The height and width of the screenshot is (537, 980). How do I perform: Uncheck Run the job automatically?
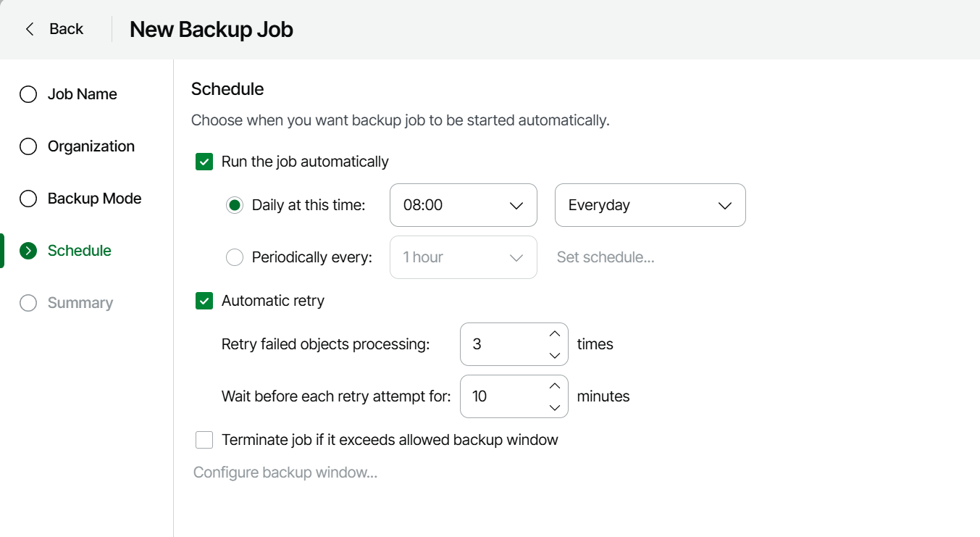[x=204, y=162]
